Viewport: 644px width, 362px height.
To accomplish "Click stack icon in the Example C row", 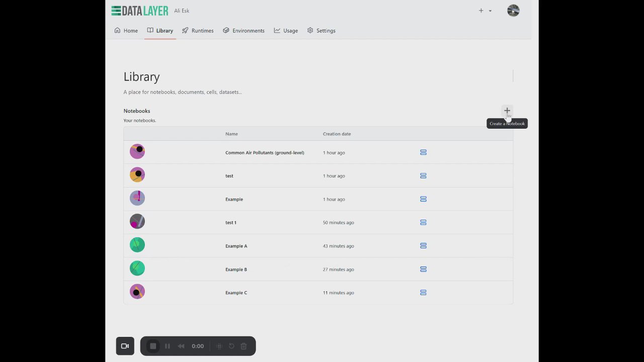I will click(423, 293).
